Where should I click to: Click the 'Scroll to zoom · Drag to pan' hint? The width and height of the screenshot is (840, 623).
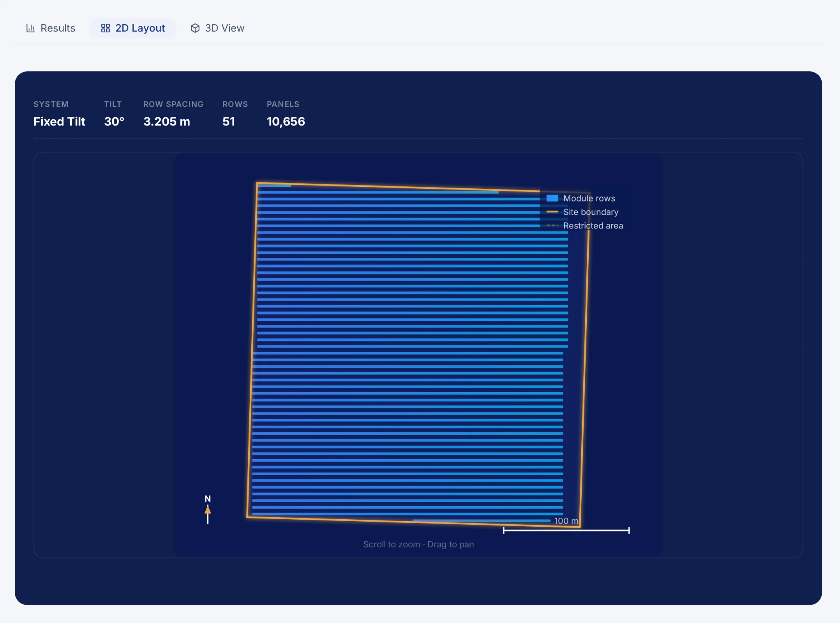click(418, 544)
